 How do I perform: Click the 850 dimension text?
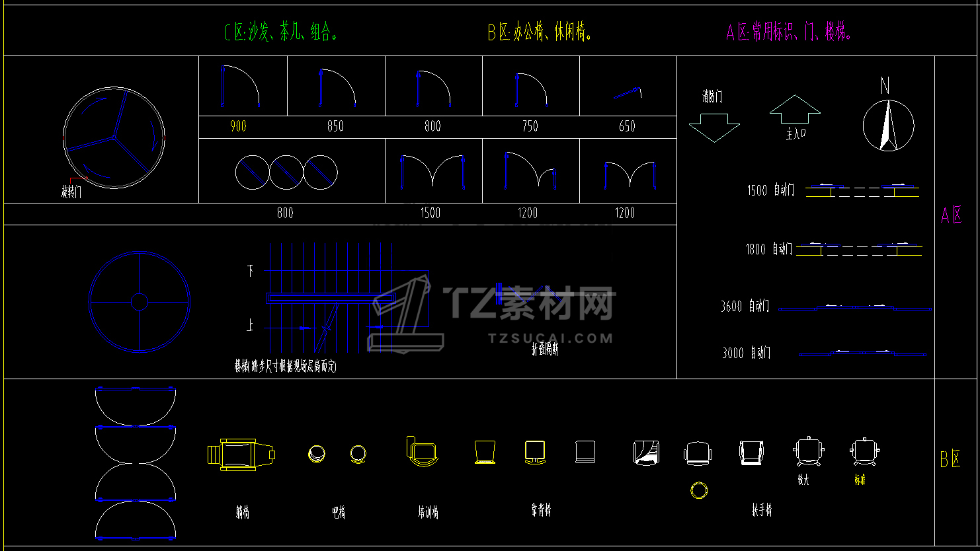tap(335, 126)
